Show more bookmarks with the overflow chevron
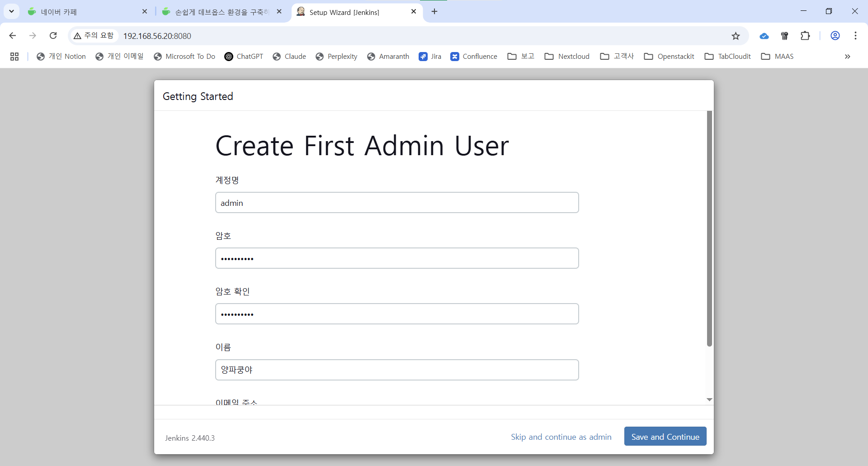Screen dimensions: 868x466 click(848, 57)
